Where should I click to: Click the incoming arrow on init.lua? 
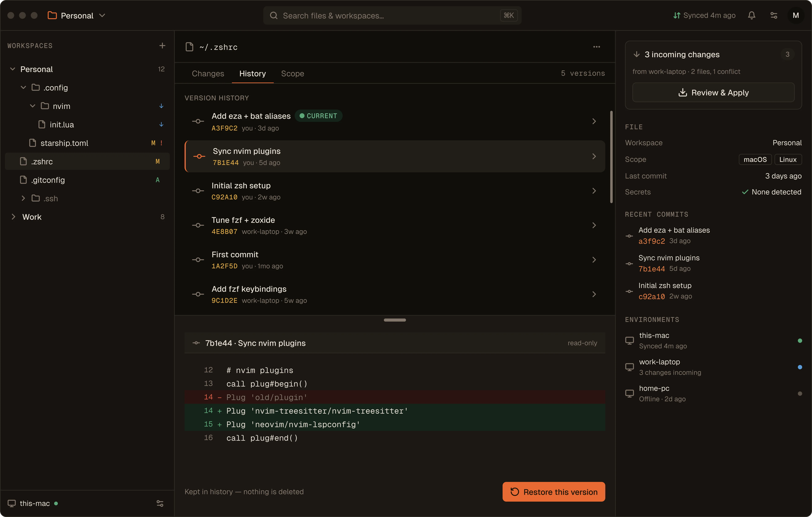pyautogui.click(x=161, y=124)
